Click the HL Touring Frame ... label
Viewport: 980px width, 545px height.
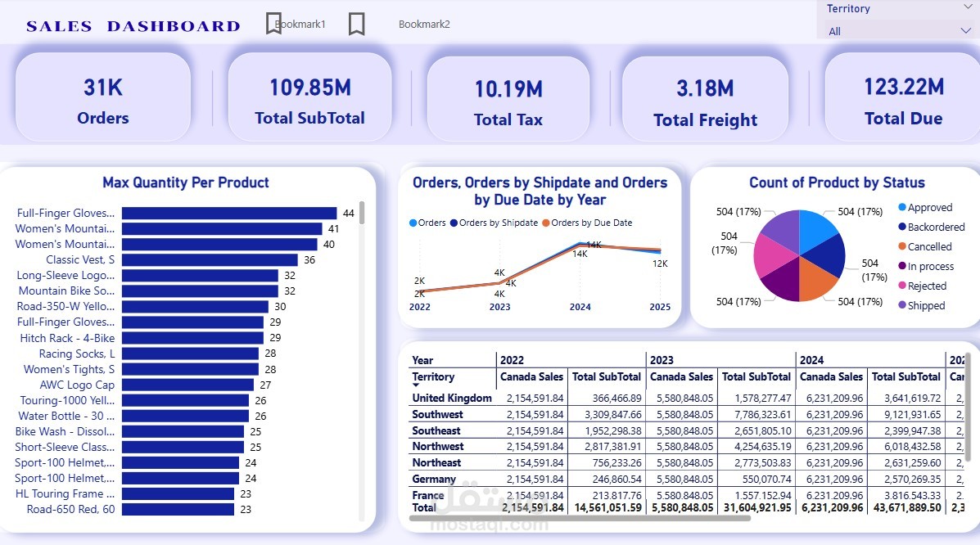coord(65,493)
